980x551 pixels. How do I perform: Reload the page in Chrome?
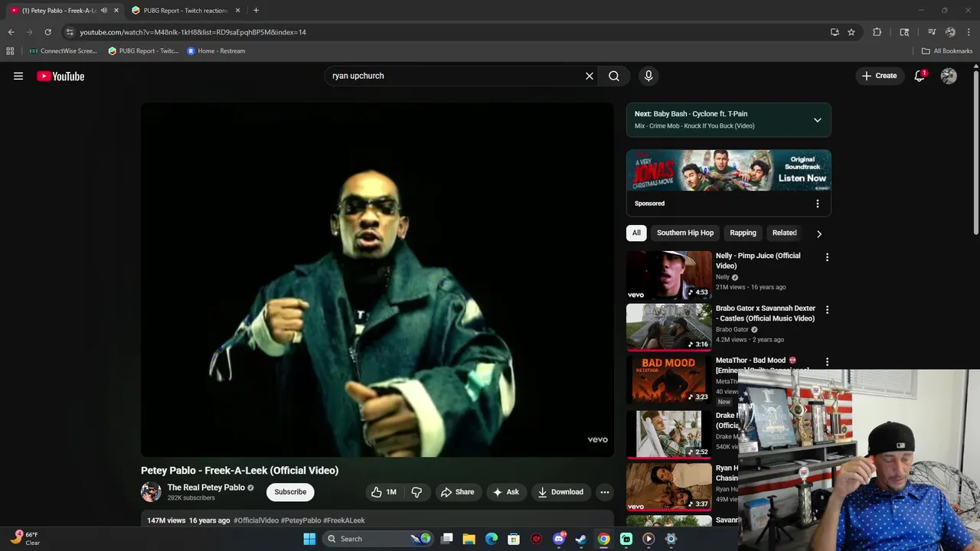point(47,32)
